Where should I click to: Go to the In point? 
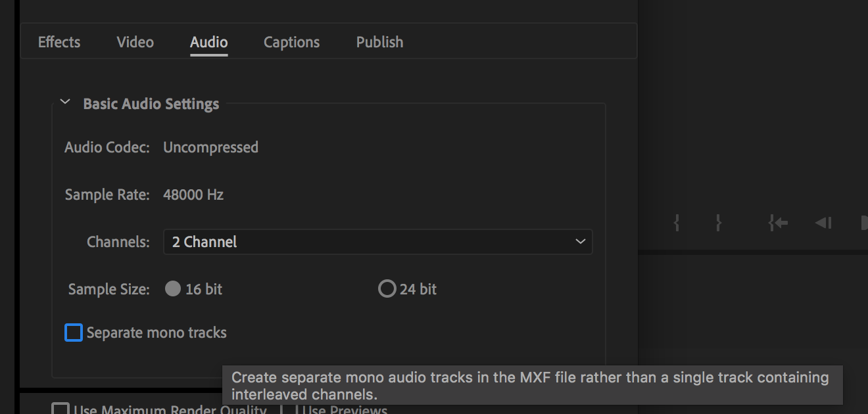777,223
